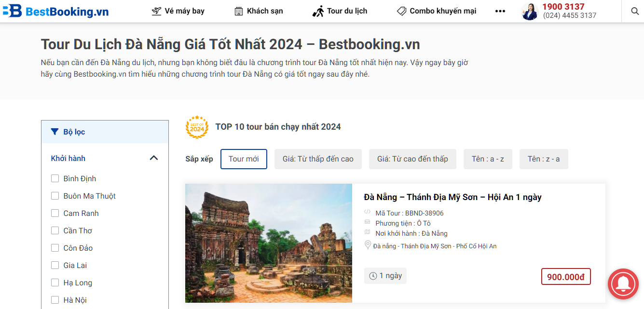Open the search magnifier icon

pyautogui.click(x=635, y=11)
